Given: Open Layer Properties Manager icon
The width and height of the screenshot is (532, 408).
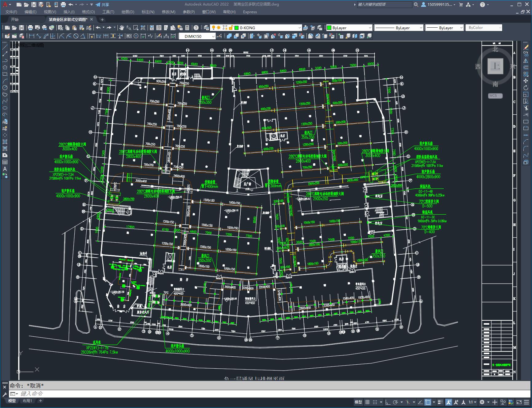Looking at the screenshot, I should point(207,28).
